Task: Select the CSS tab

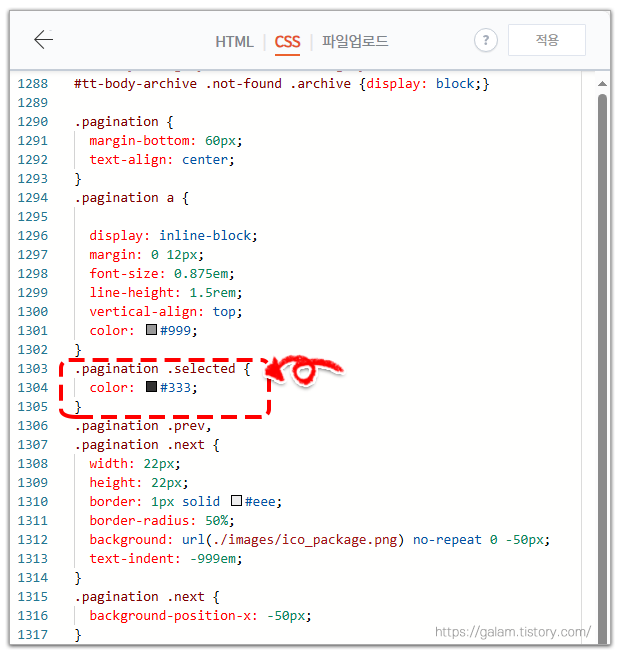Action: (x=287, y=42)
